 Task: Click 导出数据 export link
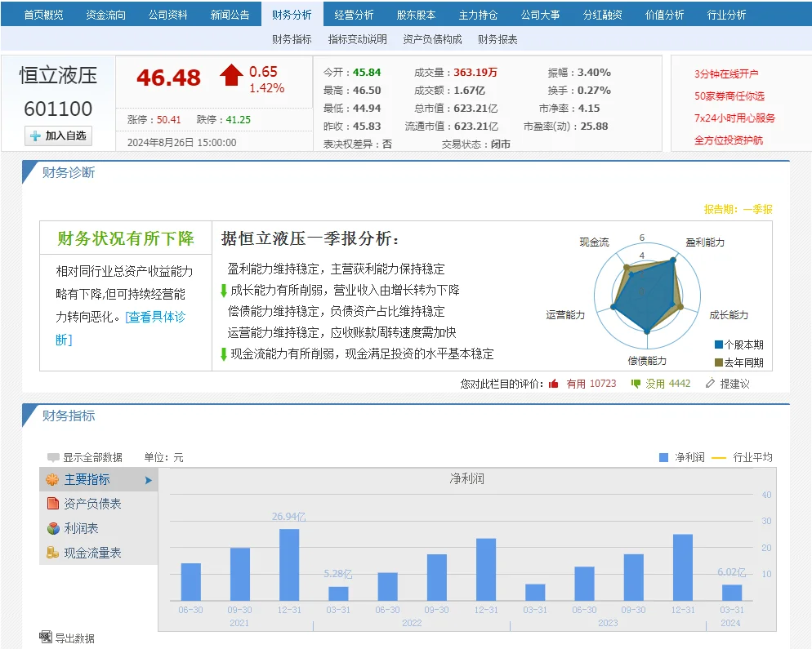pos(75,638)
